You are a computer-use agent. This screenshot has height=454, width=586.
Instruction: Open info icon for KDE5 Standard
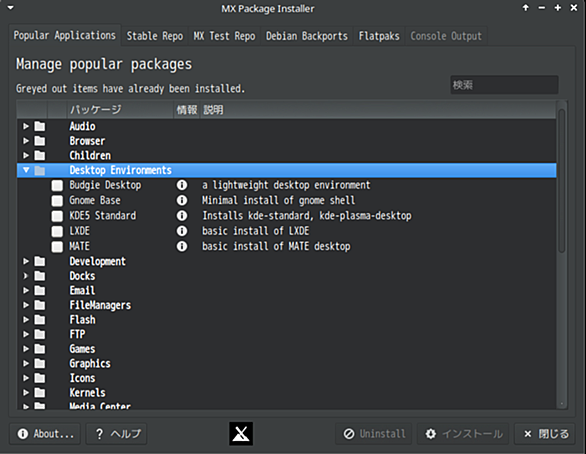tap(182, 216)
